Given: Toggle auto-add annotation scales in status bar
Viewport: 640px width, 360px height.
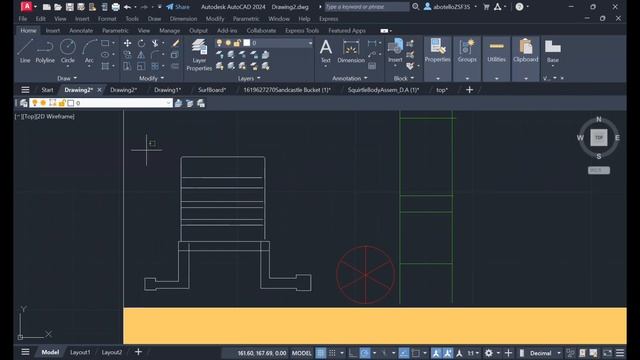Looking at the screenshot, I should pyautogui.click(x=448, y=353).
